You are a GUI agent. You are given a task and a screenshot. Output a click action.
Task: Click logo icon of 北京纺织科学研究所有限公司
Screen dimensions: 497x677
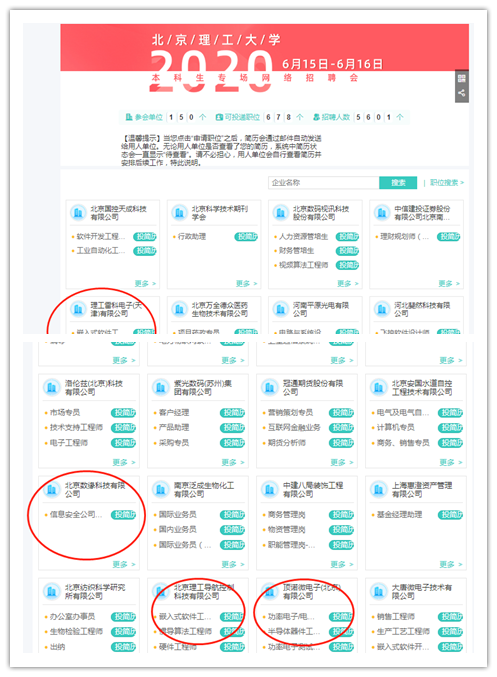52,591
